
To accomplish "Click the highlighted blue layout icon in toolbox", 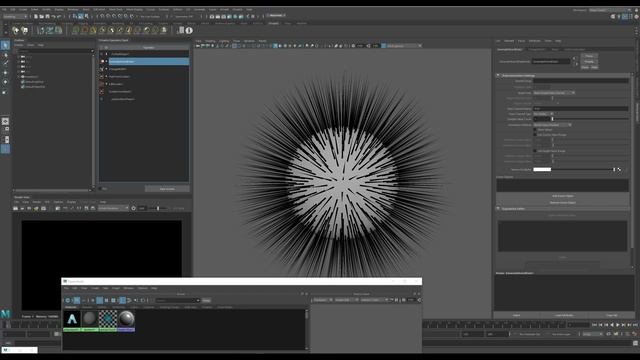I will pyautogui.click(x=5, y=149).
